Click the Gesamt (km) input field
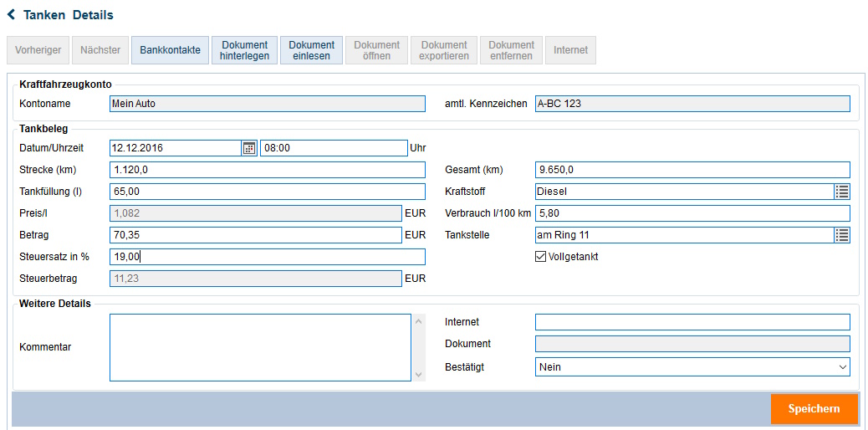The image size is (868, 430). coord(692,170)
